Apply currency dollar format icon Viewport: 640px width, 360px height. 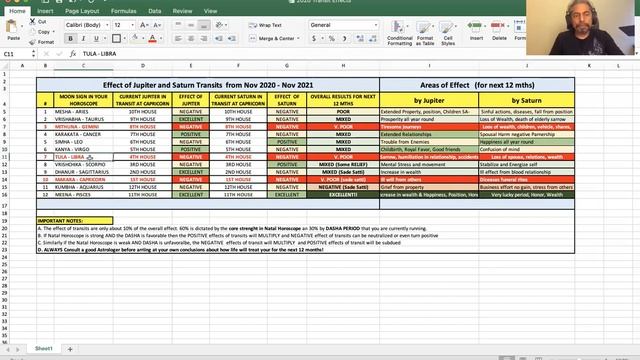point(313,38)
